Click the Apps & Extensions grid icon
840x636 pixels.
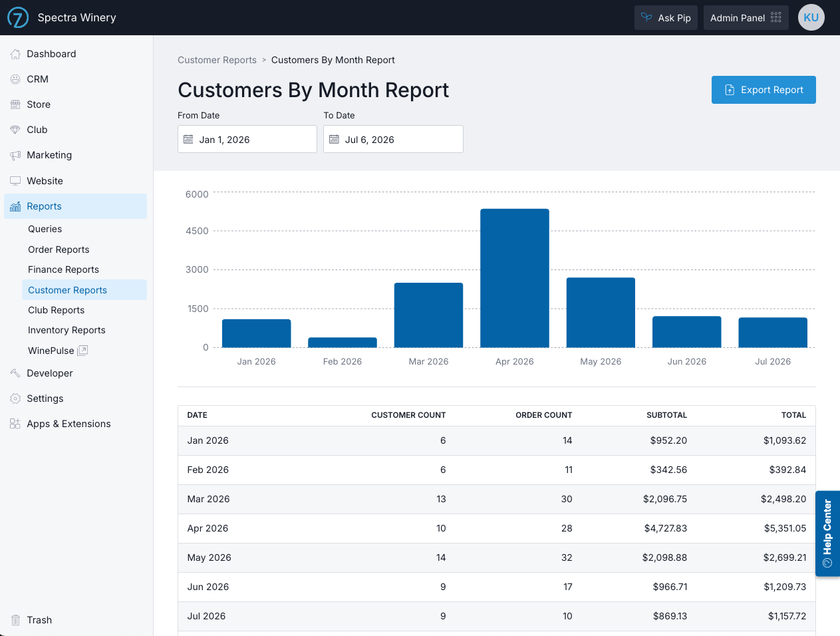pyautogui.click(x=15, y=424)
